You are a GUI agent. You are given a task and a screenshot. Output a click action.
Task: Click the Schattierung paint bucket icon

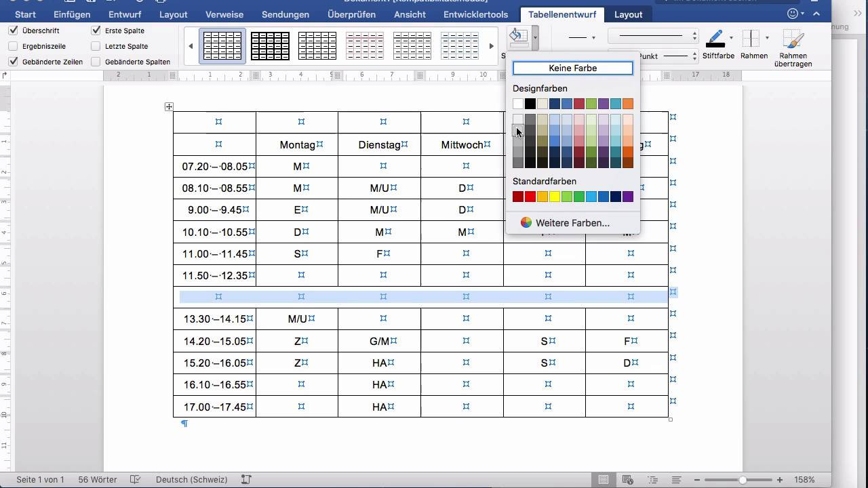click(x=519, y=38)
